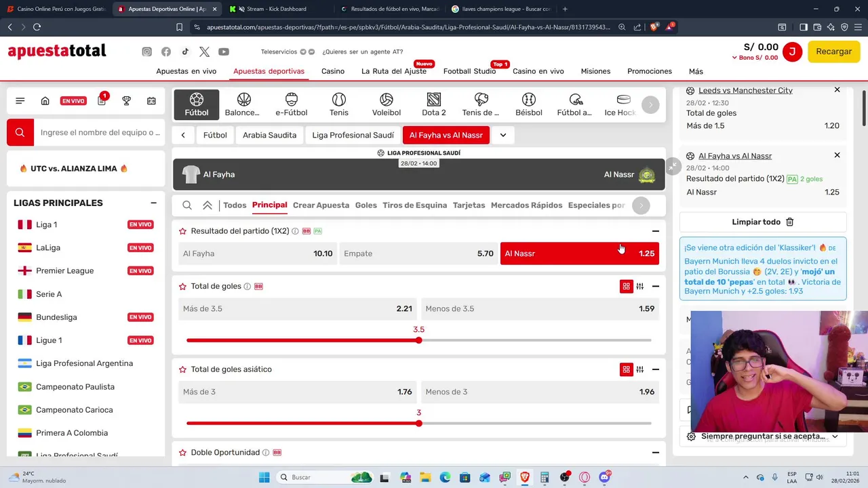Click the team name search field
868x488 pixels.
click(x=99, y=132)
